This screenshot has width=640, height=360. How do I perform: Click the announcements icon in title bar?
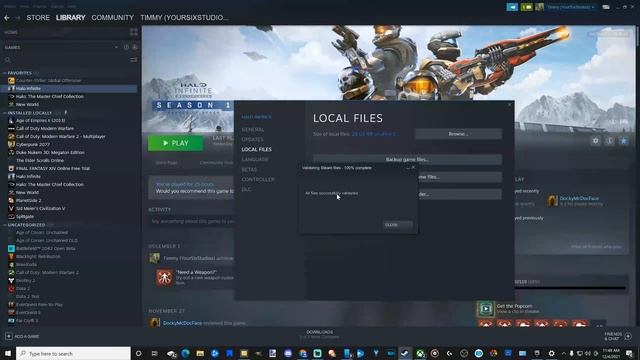(x=512, y=7)
